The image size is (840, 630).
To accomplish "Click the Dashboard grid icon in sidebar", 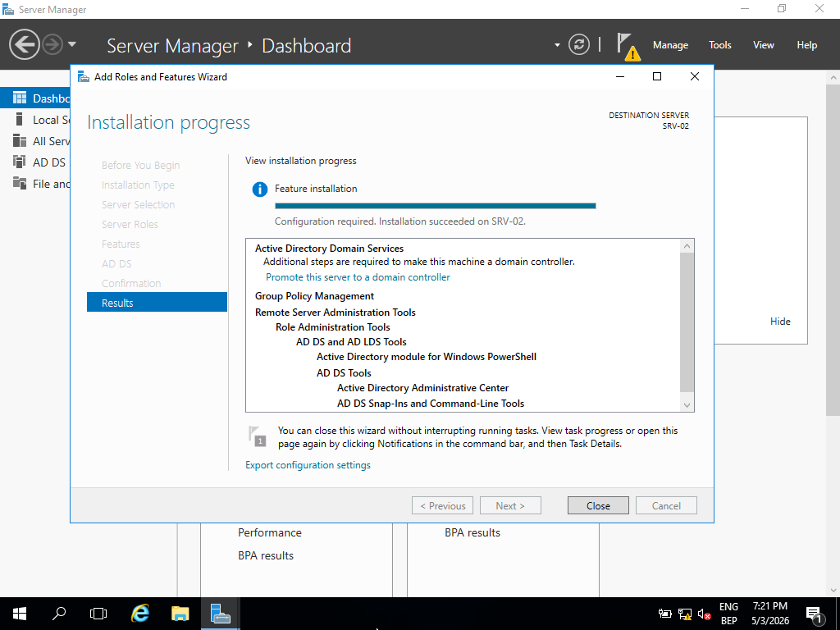I will tap(20, 98).
